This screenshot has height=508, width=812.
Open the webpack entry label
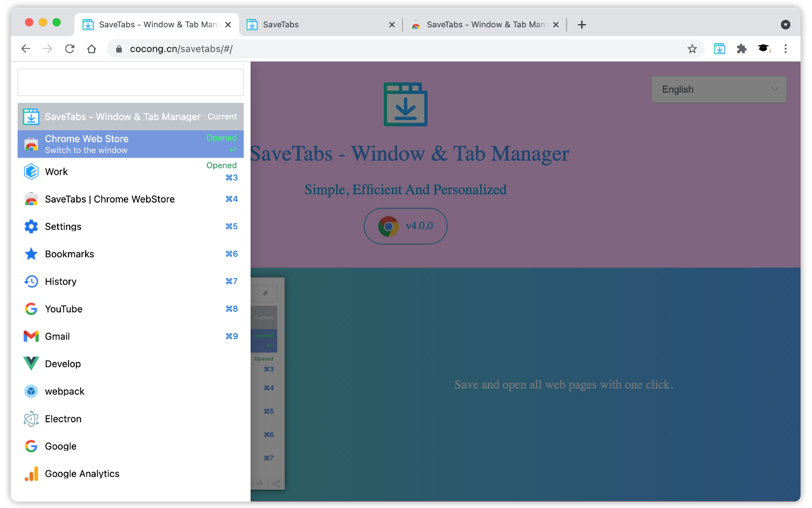pyautogui.click(x=65, y=391)
